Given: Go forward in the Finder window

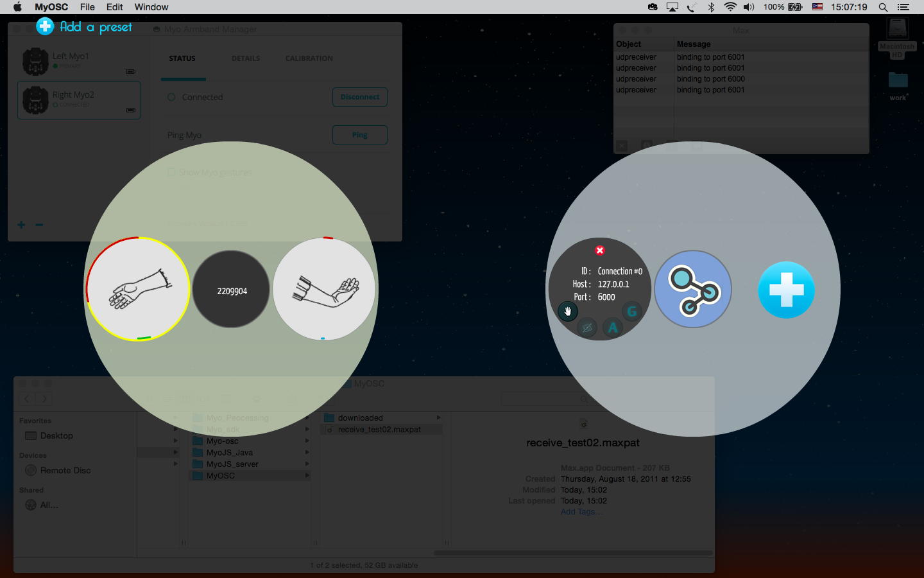Looking at the screenshot, I should click(x=44, y=399).
